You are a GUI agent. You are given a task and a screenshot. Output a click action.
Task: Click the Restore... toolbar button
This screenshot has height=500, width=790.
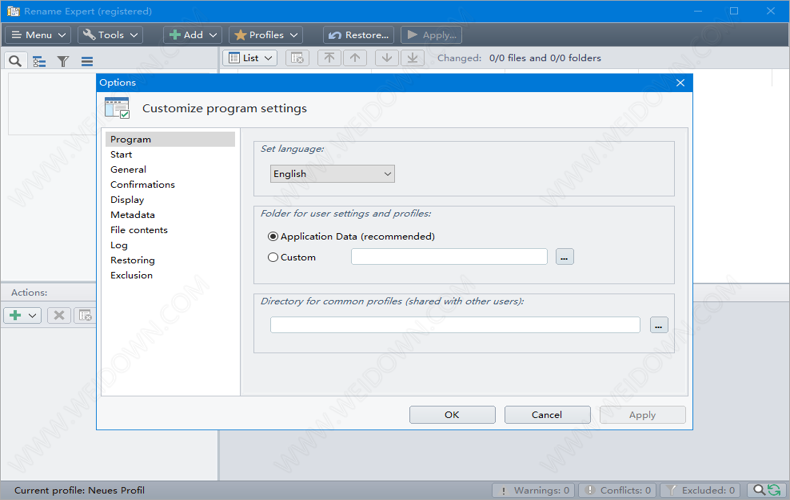click(358, 35)
